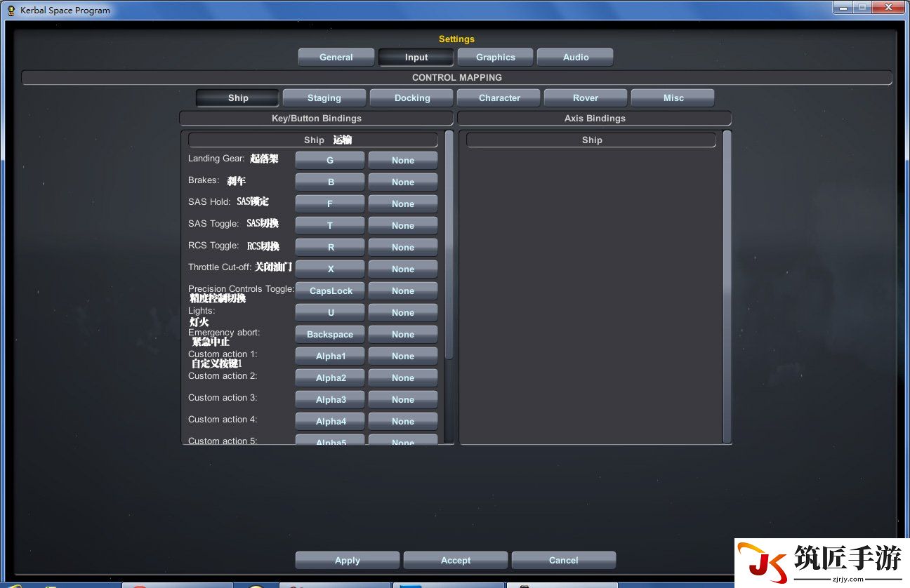Click the Accept button
The image size is (910, 588).
456,560
